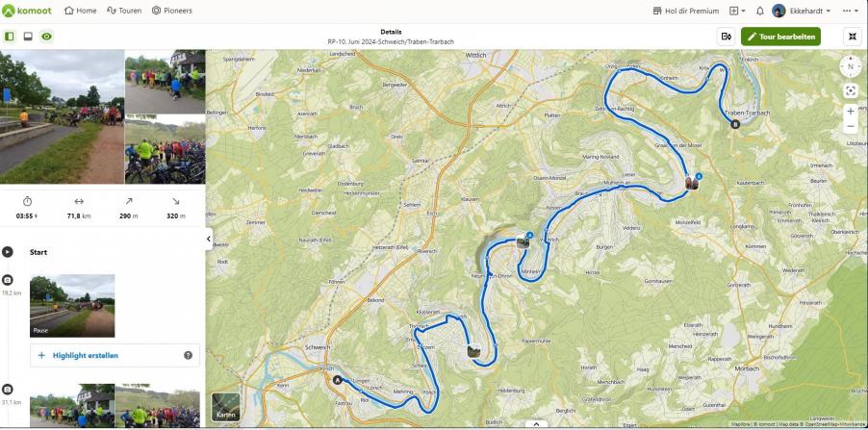Zoom in with the map plus button
This screenshot has width=868, height=430.
pos(851,112)
